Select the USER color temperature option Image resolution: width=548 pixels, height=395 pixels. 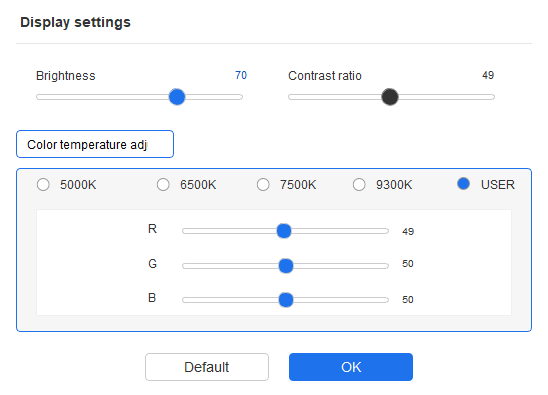point(463,184)
